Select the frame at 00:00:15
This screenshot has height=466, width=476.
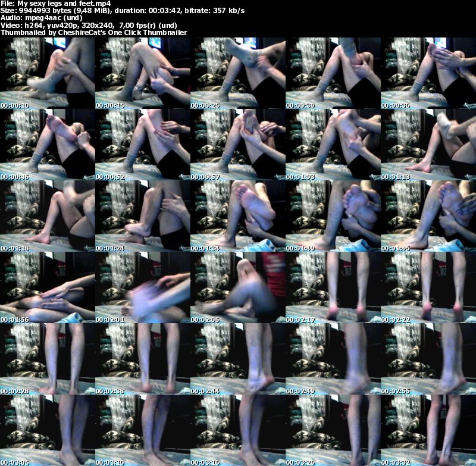click(x=143, y=72)
